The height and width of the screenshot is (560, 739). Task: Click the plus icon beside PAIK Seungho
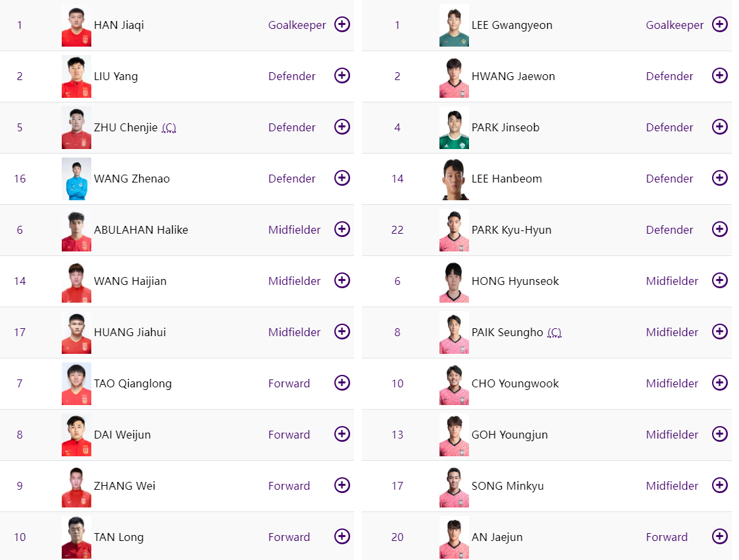(x=719, y=332)
